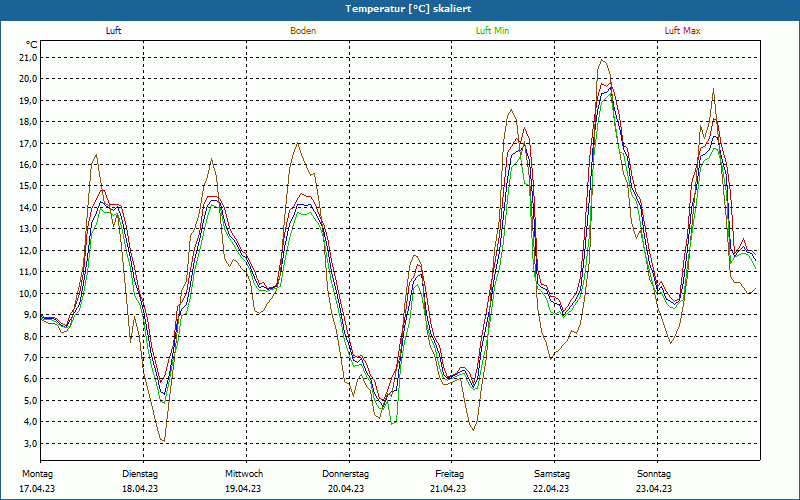
Task: Click the 9,0 y-axis value
Action: click(30, 315)
